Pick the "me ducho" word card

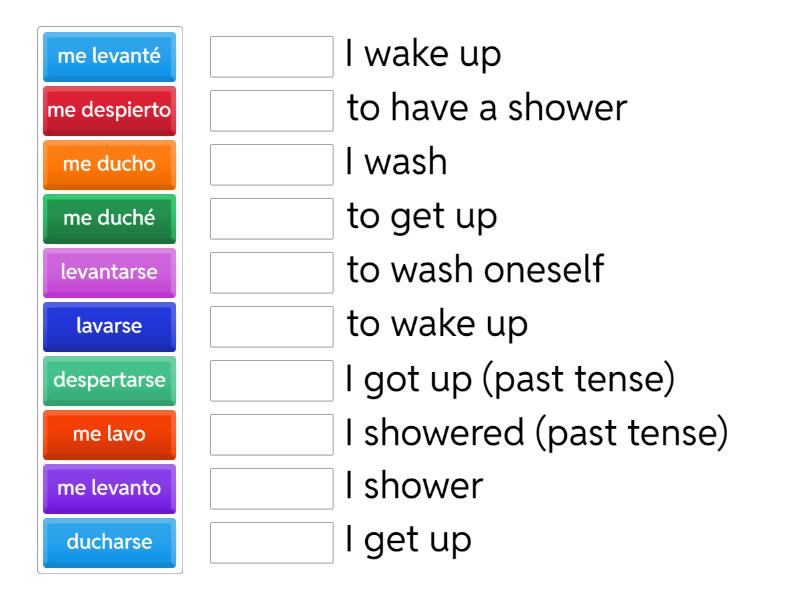pos(108,165)
